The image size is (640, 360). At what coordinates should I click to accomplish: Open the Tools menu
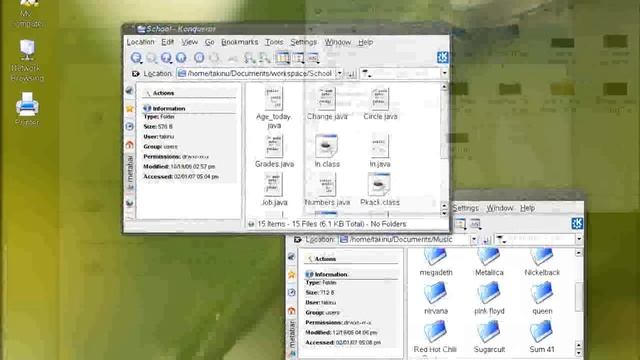(274, 42)
